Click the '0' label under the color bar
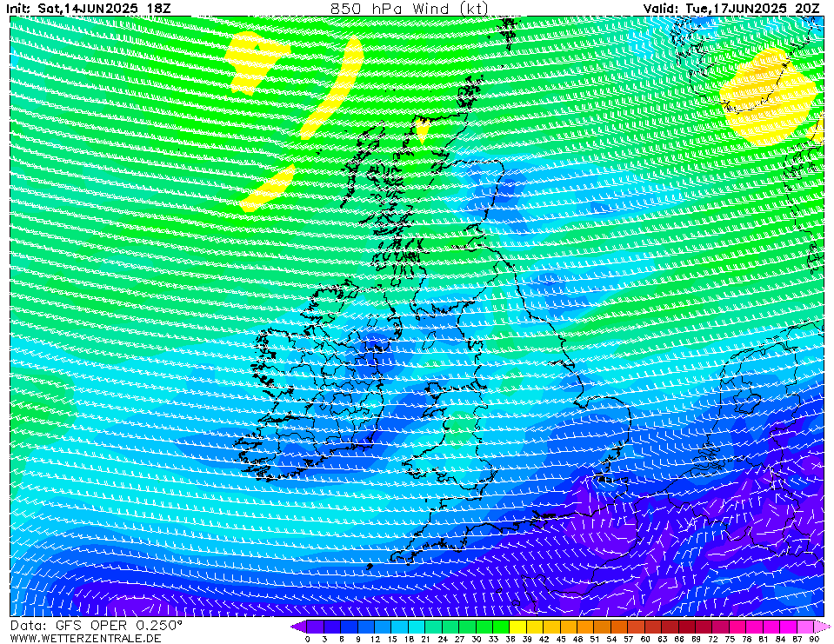The height and width of the screenshot is (644, 834). click(x=308, y=639)
